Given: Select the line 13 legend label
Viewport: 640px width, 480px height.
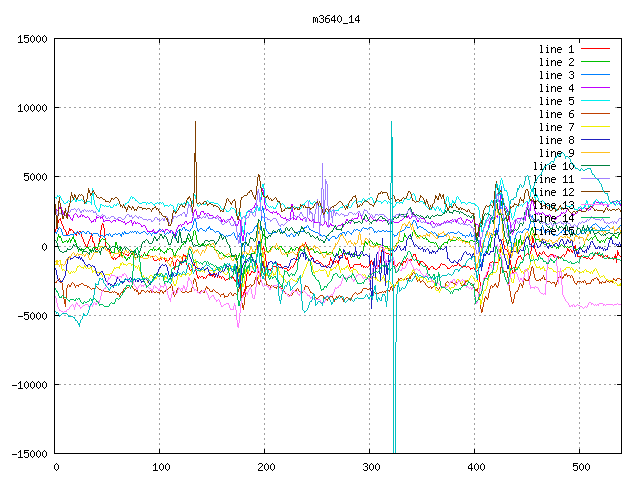Looking at the screenshot, I should pyautogui.click(x=553, y=205).
